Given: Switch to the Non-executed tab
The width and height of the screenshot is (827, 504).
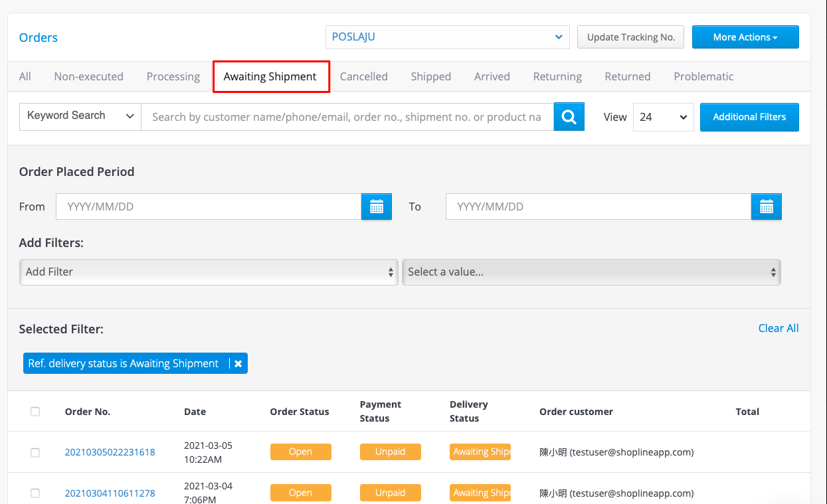Looking at the screenshot, I should coord(89,76).
